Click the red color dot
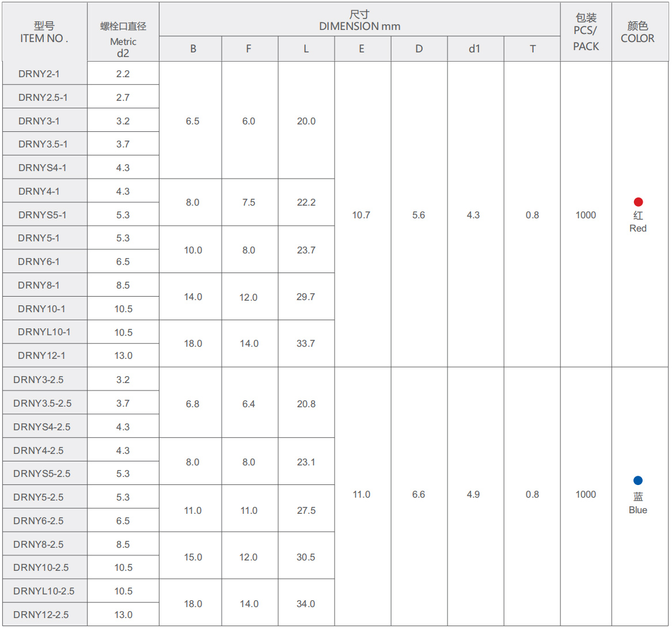The width and height of the screenshot is (672, 629). tap(637, 202)
